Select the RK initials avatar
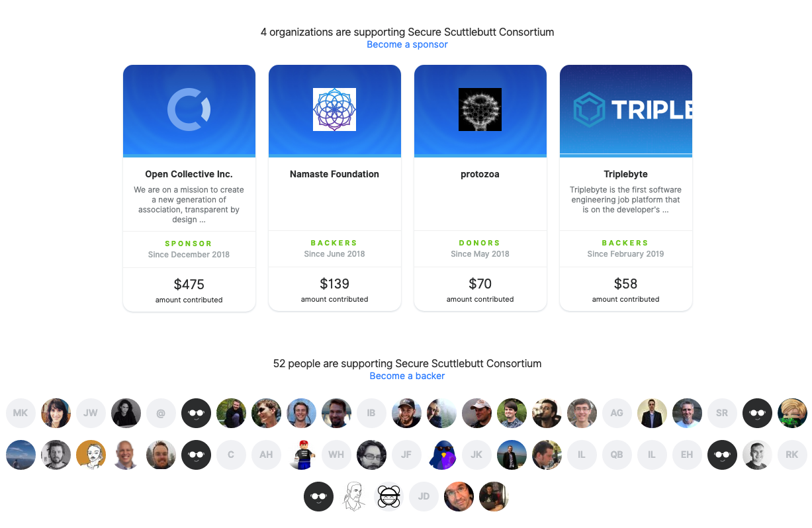 (792, 455)
